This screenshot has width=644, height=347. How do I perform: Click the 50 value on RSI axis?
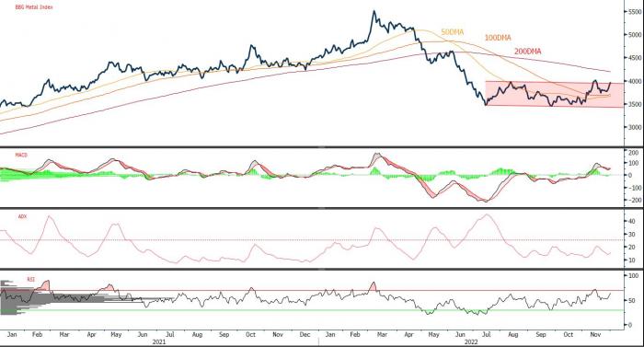click(x=632, y=301)
